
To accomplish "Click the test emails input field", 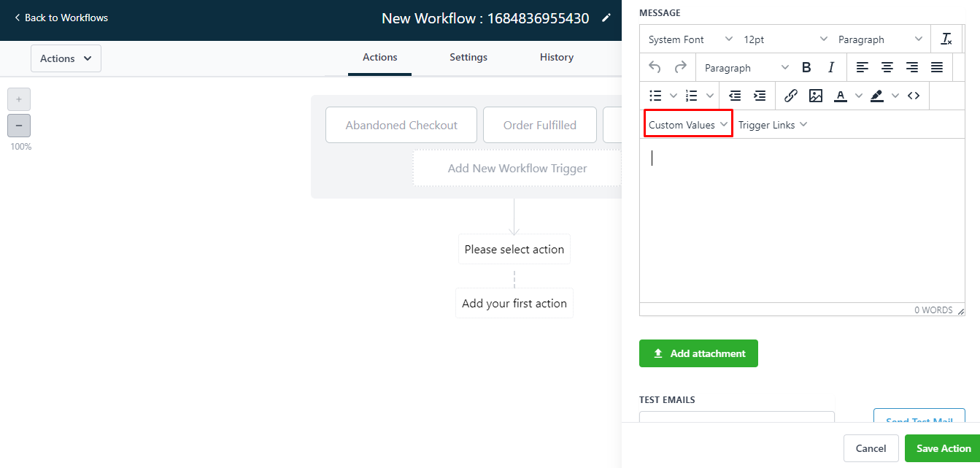I will [737, 417].
